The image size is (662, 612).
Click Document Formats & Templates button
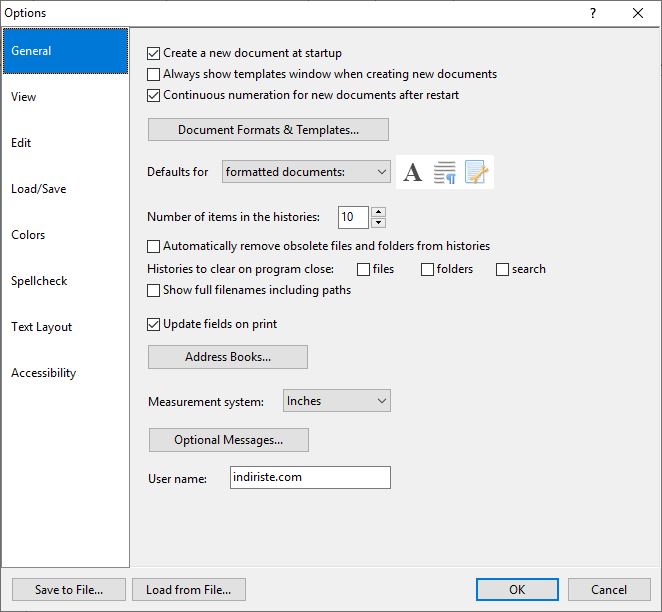click(268, 130)
